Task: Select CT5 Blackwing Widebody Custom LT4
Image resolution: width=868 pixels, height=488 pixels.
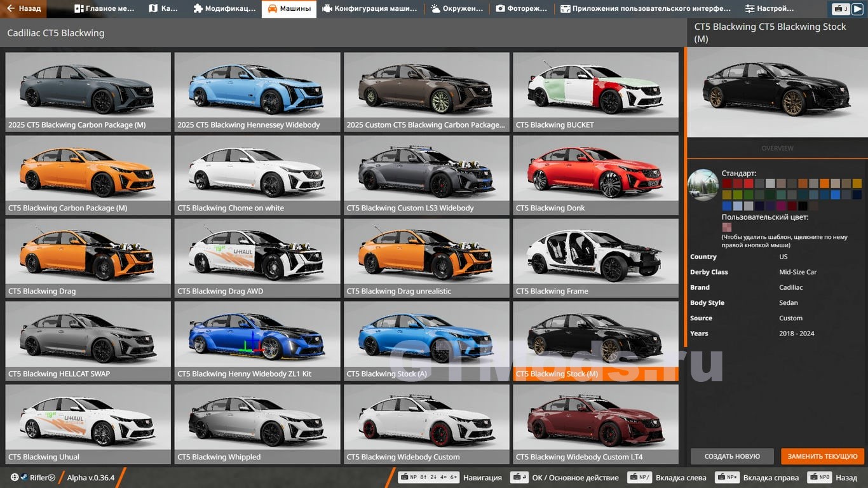Action: (x=596, y=424)
